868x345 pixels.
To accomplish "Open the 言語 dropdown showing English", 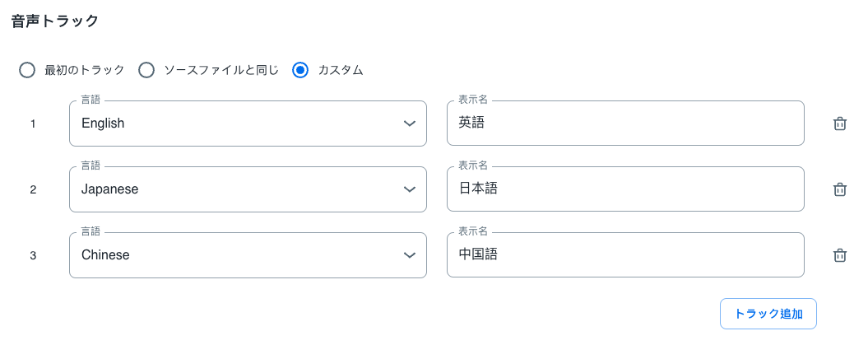I will [239, 124].
